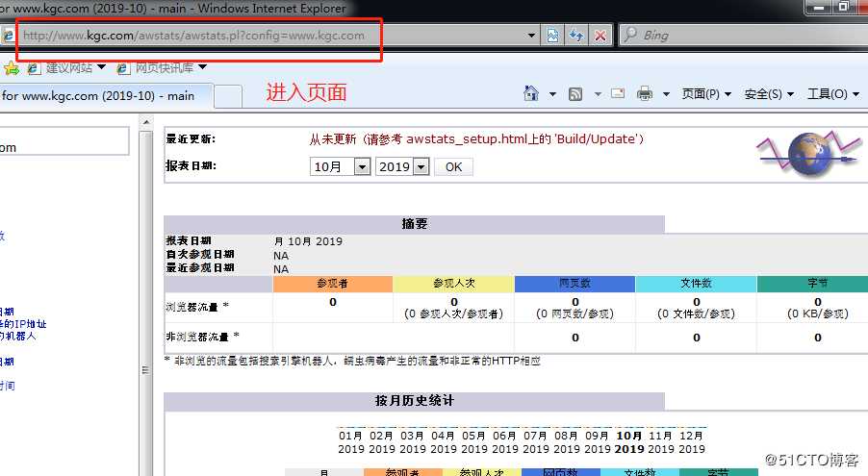Click the 按月历史统计 section title
The height and width of the screenshot is (476, 868).
pyautogui.click(x=414, y=401)
